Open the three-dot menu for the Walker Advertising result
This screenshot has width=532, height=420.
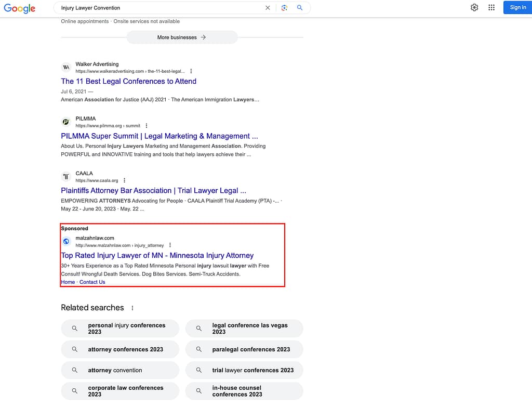click(191, 71)
